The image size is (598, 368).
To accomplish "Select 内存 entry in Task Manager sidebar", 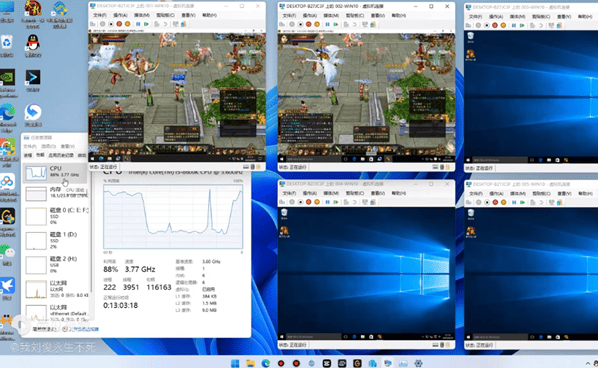I will tap(56, 193).
